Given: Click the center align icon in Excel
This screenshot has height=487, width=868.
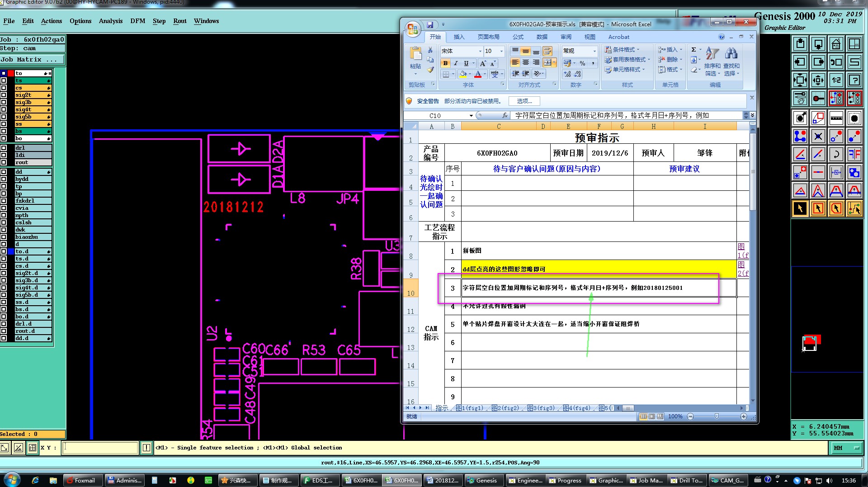Looking at the screenshot, I should [x=525, y=62].
